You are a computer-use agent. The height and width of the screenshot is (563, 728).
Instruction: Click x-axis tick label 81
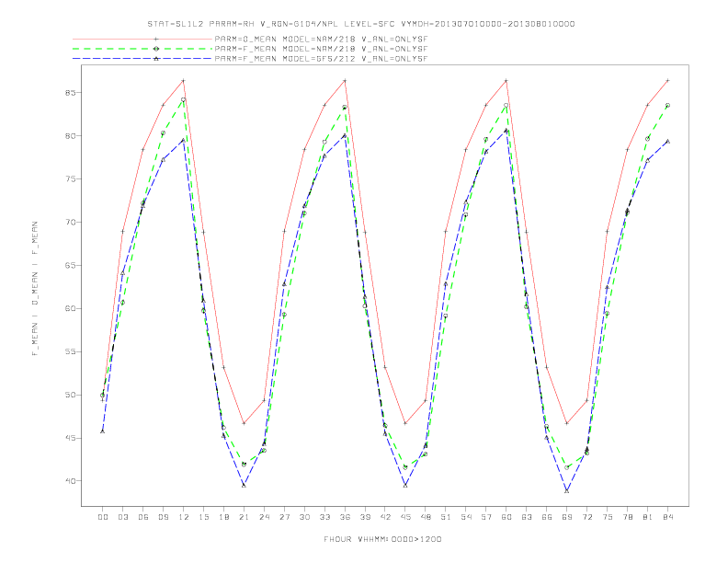coord(648,517)
